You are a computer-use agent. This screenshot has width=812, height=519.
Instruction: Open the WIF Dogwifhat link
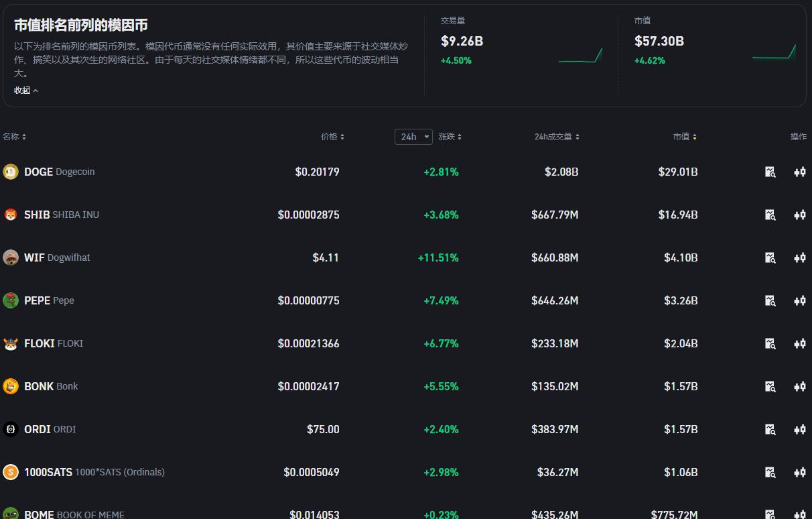(57, 257)
